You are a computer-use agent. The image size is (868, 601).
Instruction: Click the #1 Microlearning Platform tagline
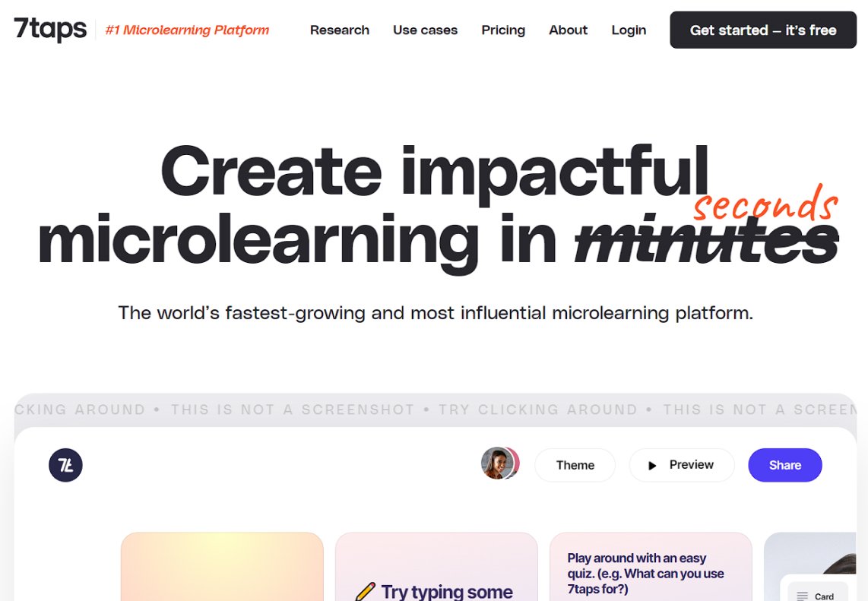click(187, 30)
